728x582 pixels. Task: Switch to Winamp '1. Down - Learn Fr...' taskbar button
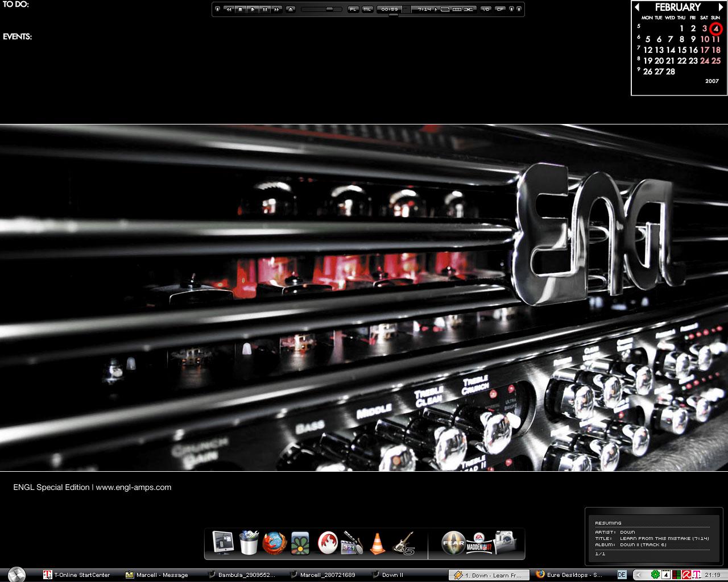[489, 575]
